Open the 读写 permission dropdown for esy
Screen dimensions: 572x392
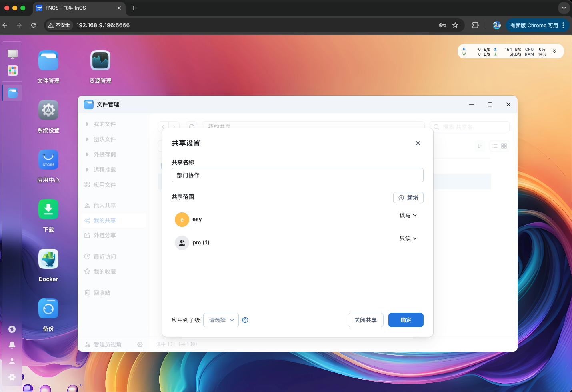tap(408, 215)
